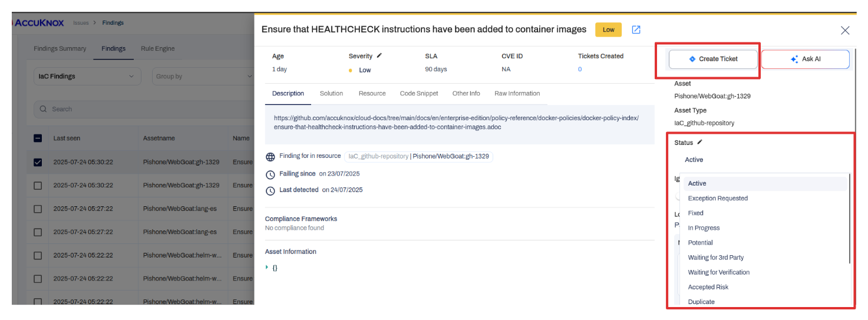Click the search magnifier icon
Viewport: 868px width, 320px height.
tap(44, 109)
